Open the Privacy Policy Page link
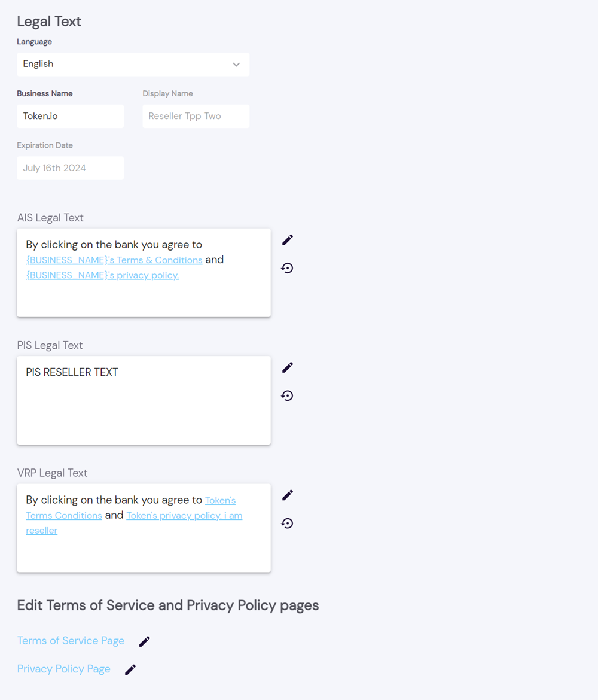 coord(63,669)
